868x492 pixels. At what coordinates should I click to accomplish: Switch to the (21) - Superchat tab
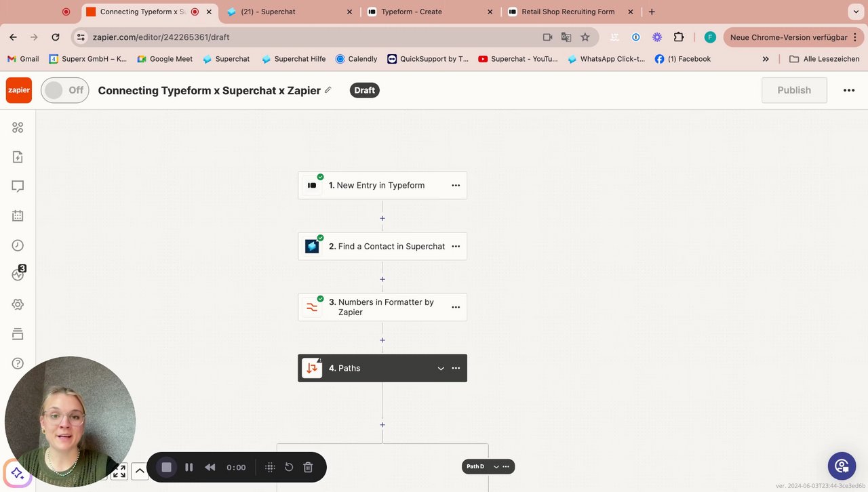290,12
